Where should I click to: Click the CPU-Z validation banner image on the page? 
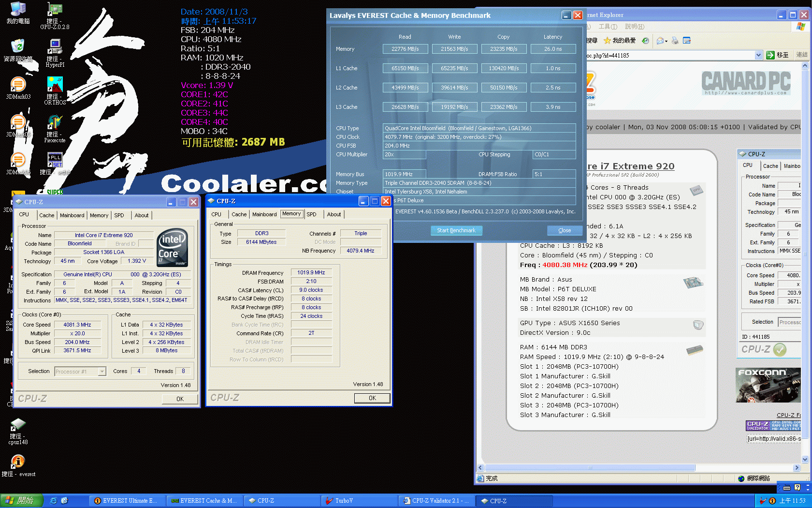point(773,425)
